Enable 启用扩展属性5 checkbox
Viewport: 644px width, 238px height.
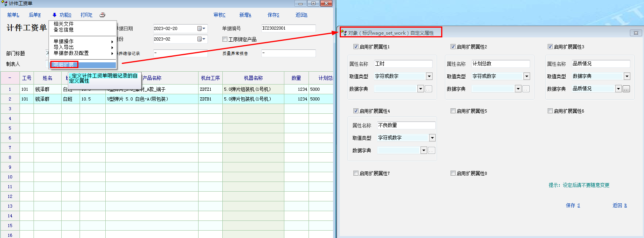453,111
